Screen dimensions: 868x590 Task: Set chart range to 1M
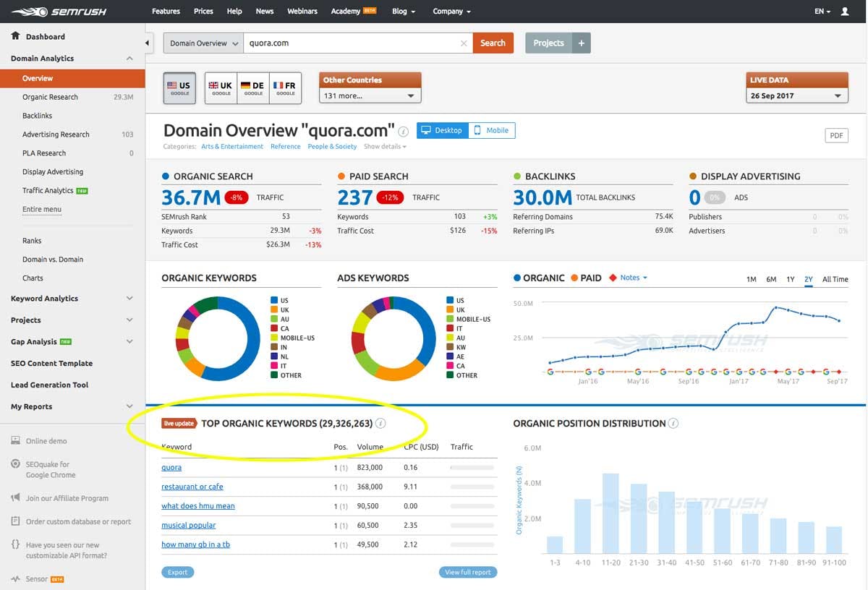point(752,279)
